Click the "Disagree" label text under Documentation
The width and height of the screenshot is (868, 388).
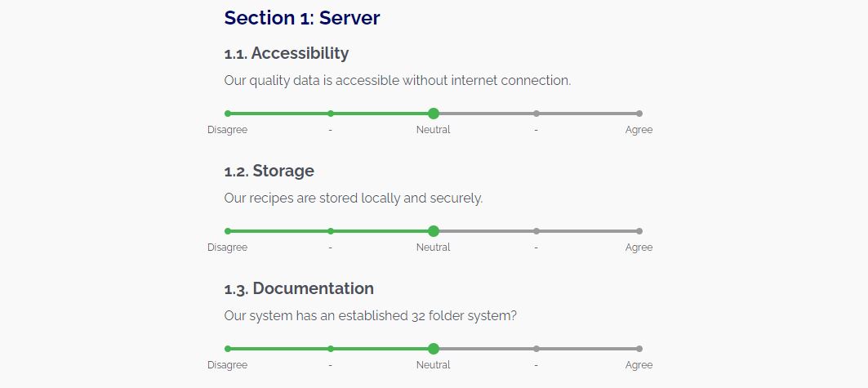click(x=227, y=365)
